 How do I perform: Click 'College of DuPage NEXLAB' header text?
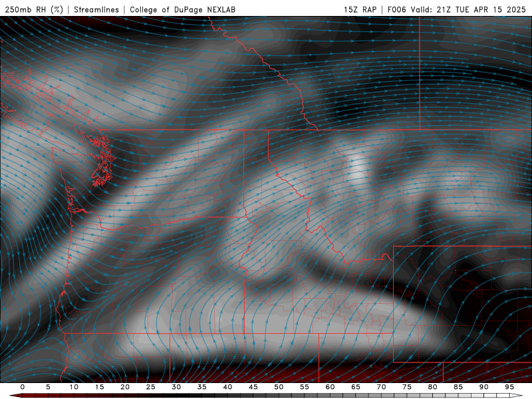click(182, 9)
